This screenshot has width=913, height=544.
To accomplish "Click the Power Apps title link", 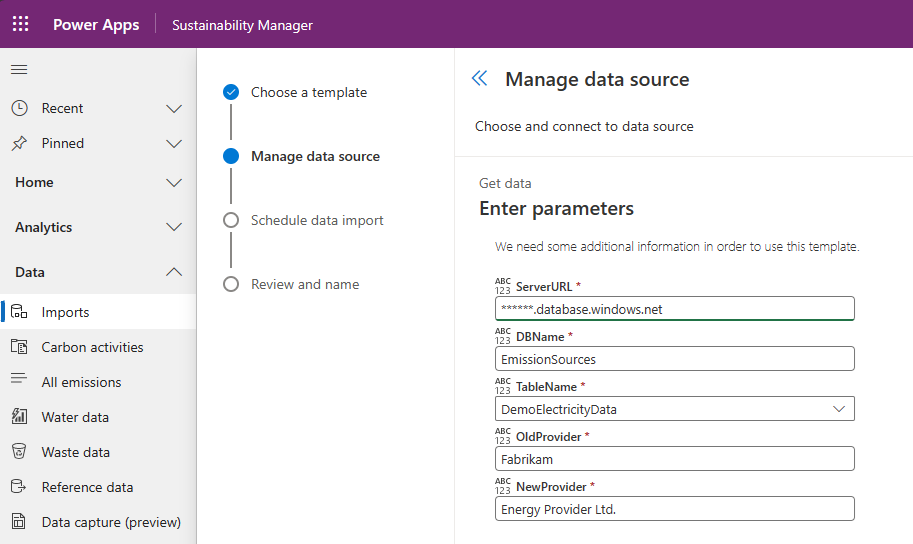I will coord(96,24).
